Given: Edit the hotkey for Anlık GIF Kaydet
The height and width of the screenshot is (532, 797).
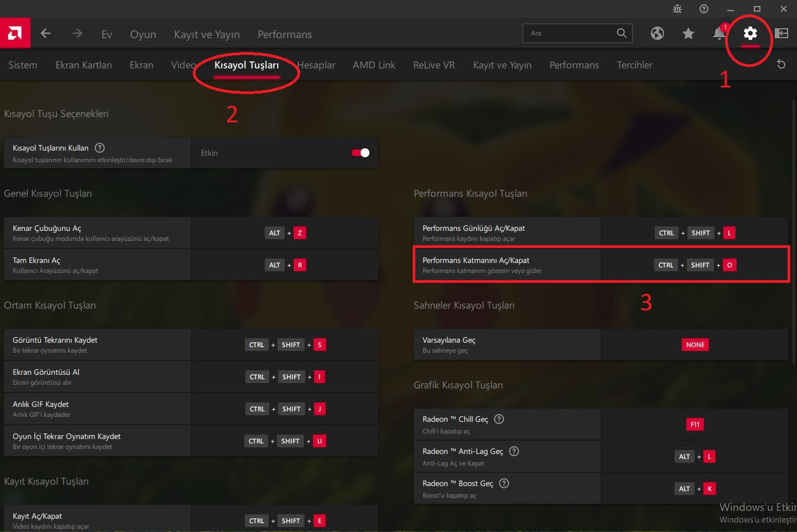Looking at the screenshot, I should pos(285,409).
